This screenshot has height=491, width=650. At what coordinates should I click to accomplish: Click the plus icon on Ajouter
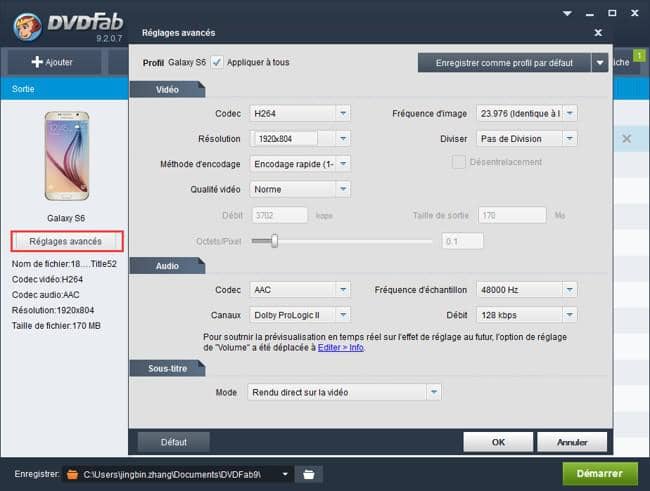[x=37, y=62]
